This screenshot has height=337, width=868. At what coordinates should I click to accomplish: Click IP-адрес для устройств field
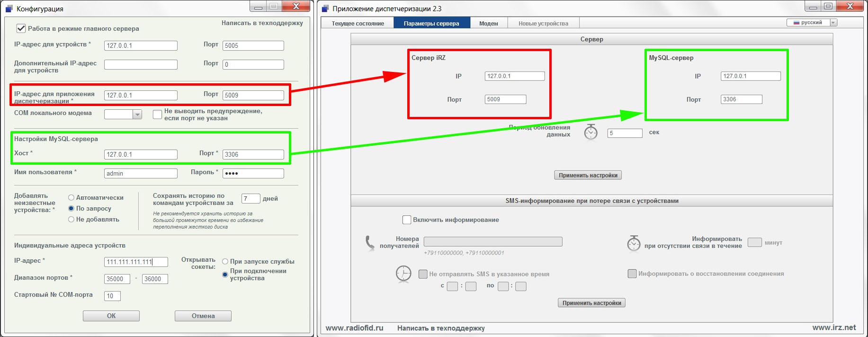[141, 45]
